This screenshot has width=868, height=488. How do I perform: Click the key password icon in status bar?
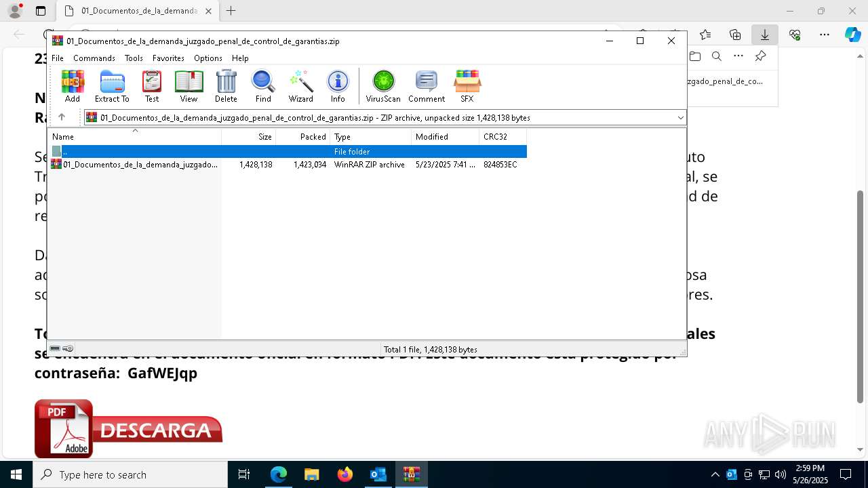(68, 348)
